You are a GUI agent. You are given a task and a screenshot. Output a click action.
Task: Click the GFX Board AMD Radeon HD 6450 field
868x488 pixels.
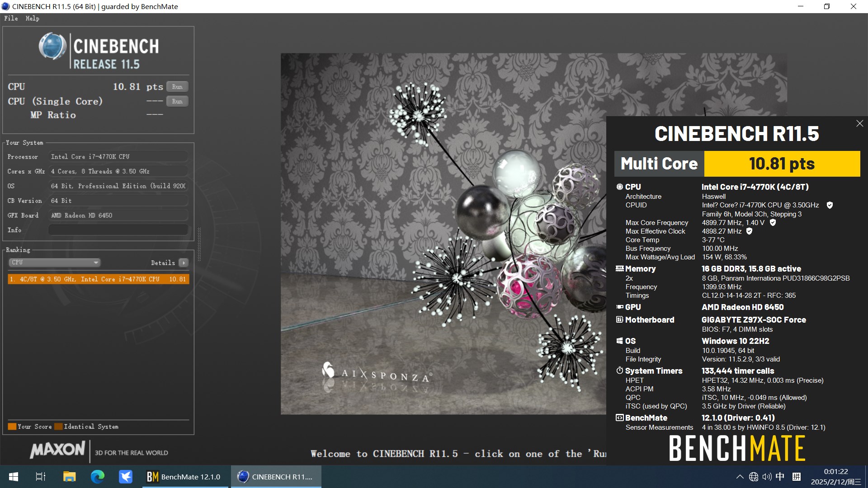[x=118, y=216]
